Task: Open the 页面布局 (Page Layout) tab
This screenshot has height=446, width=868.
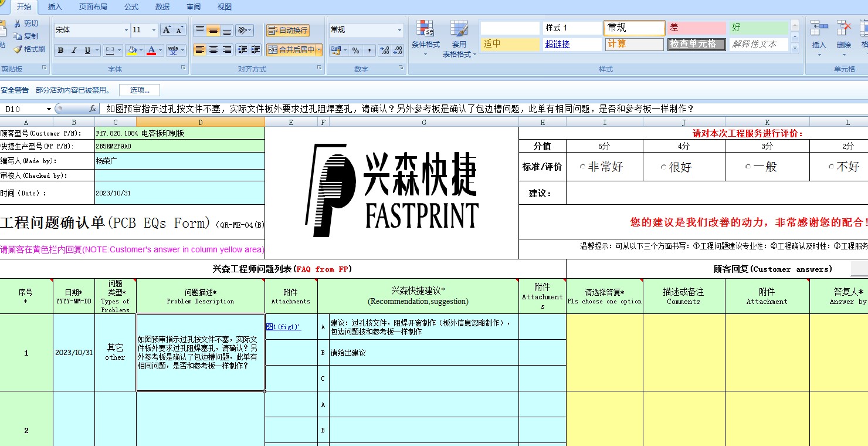Action: 93,7
